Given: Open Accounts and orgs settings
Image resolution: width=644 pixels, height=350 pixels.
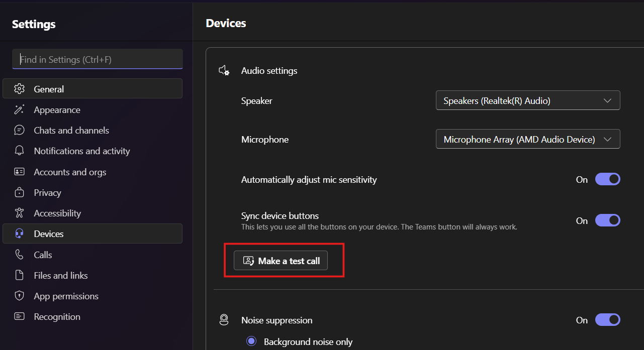Looking at the screenshot, I should point(93,172).
